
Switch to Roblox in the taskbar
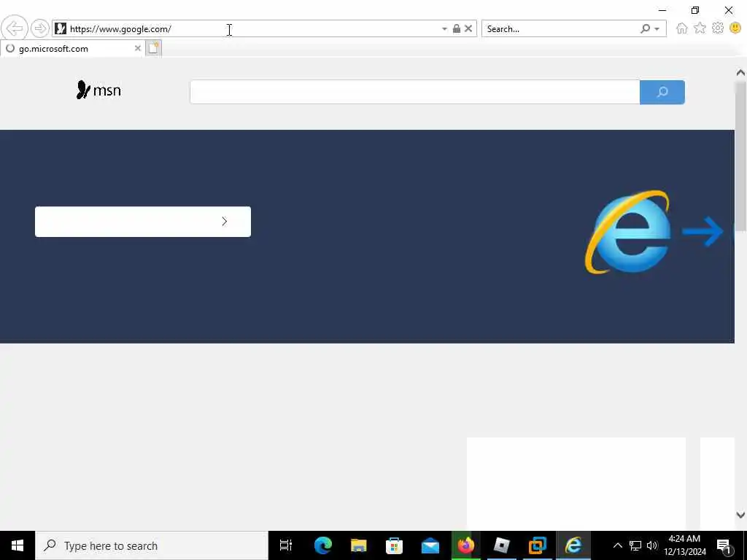502,545
